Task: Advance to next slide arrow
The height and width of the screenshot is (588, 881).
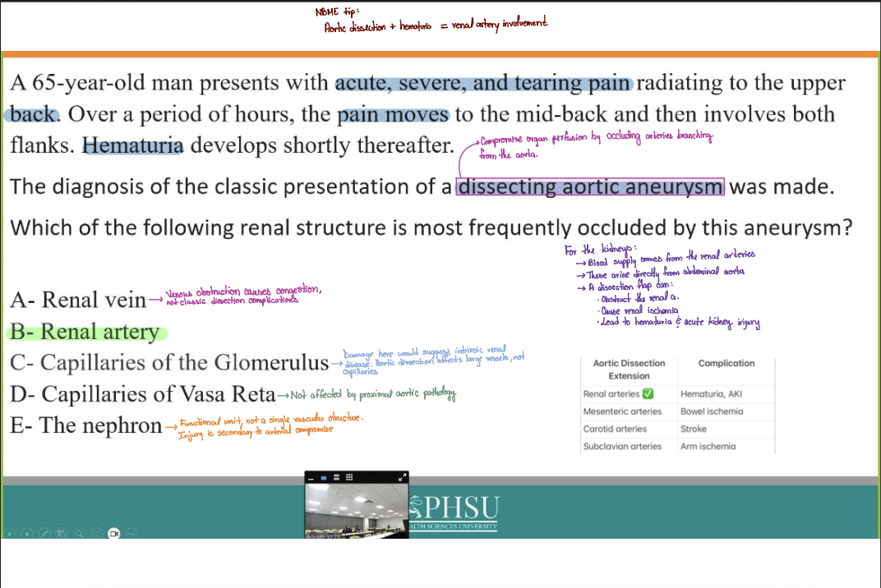Action: tap(27, 532)
